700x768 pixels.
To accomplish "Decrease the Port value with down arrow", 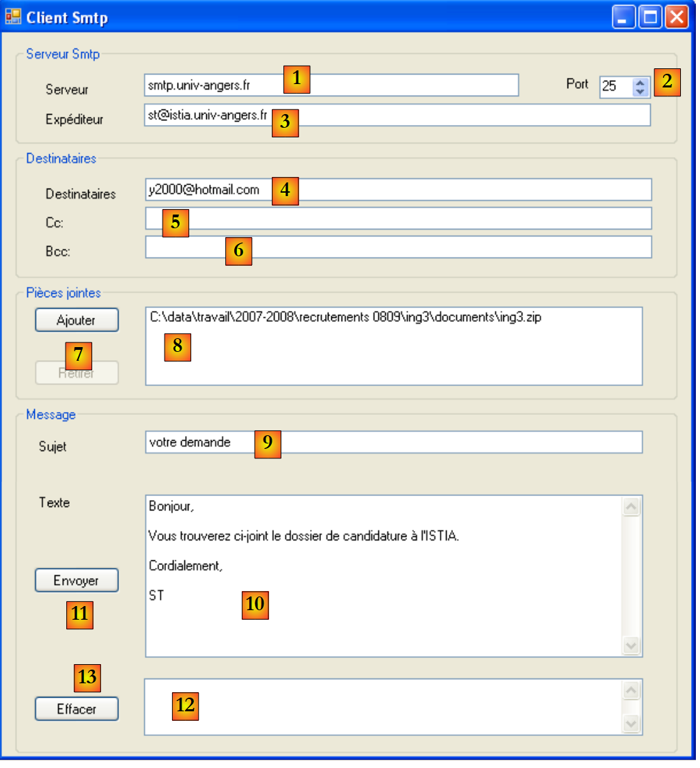I will 640,91.
